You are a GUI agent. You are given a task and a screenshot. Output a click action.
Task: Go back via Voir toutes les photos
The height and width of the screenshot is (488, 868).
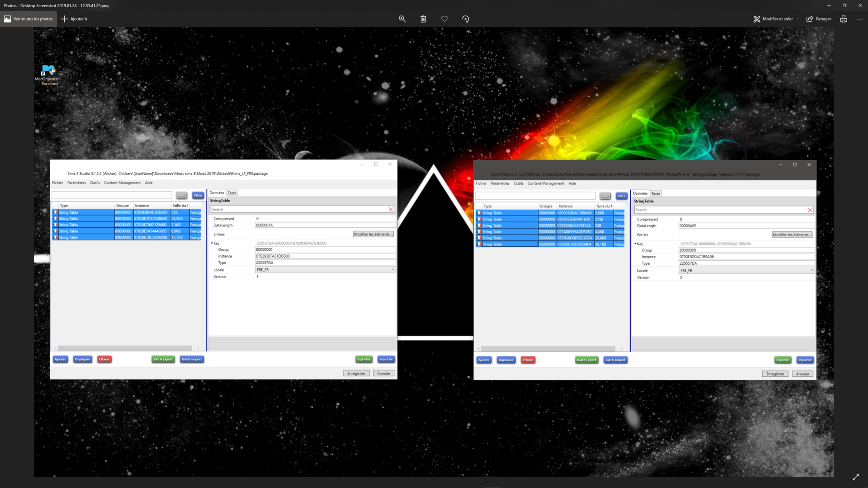tap(28, 19)
